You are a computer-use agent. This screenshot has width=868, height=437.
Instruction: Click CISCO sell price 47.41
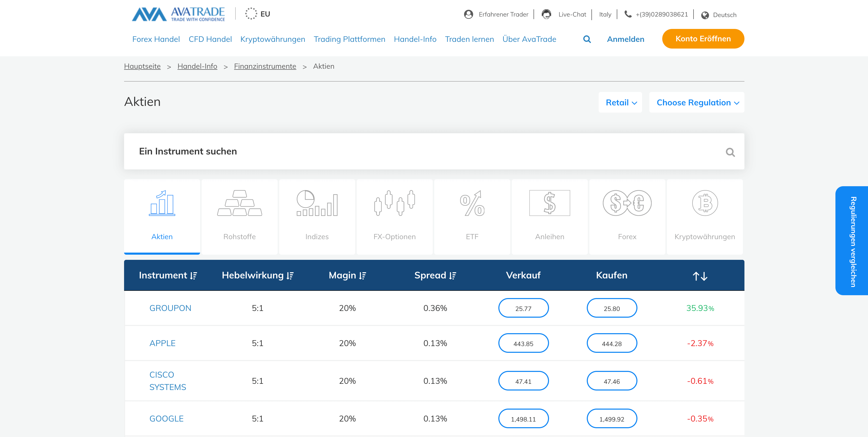(x=523, y=381)
